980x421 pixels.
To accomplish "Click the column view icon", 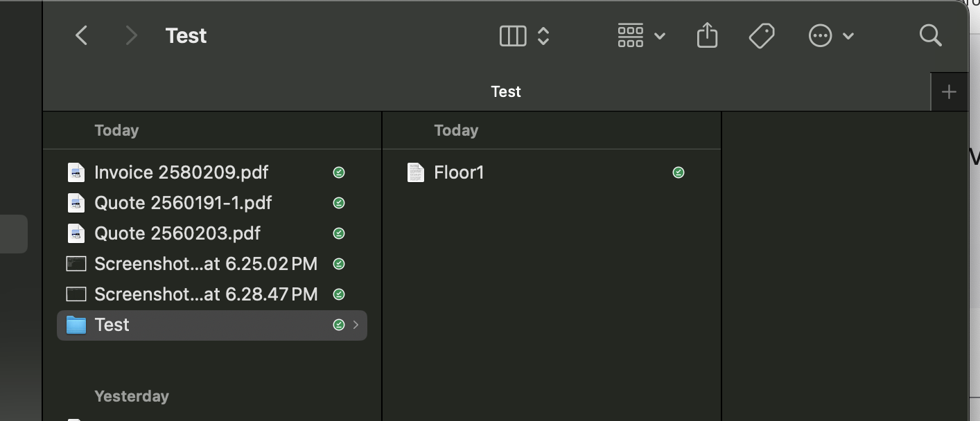I will pyautogui.click(x=513, y=35).
